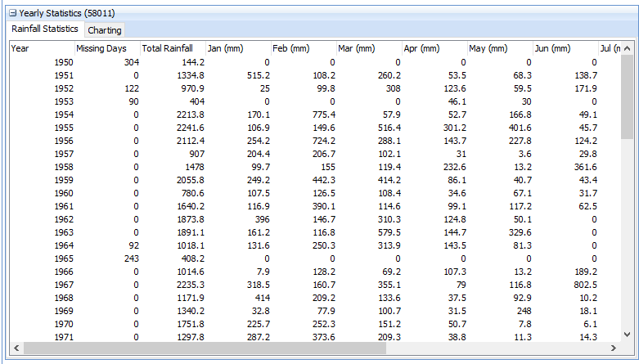Image resolution: width=639 pixels, height=364 pixels.
Task: Collapse the Yearly Statistics (58011) panel
Action: (12, 13)
